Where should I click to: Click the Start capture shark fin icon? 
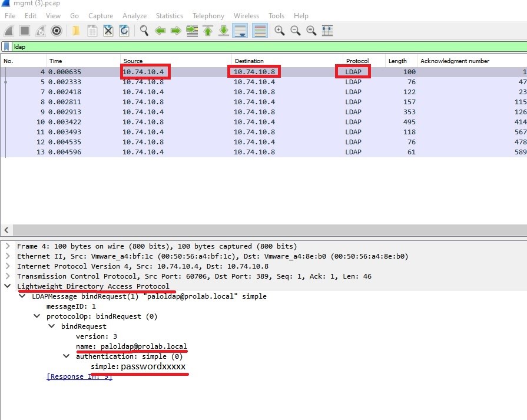(9, 31)
